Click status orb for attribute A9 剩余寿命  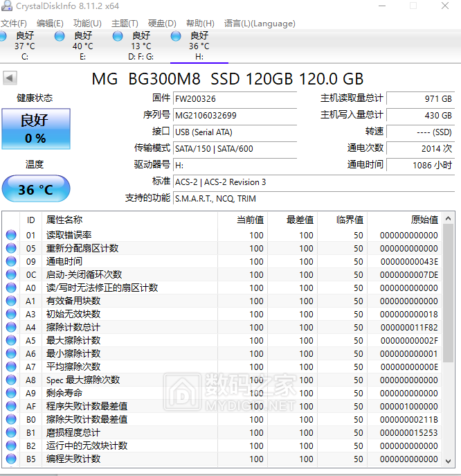point(11,393)
